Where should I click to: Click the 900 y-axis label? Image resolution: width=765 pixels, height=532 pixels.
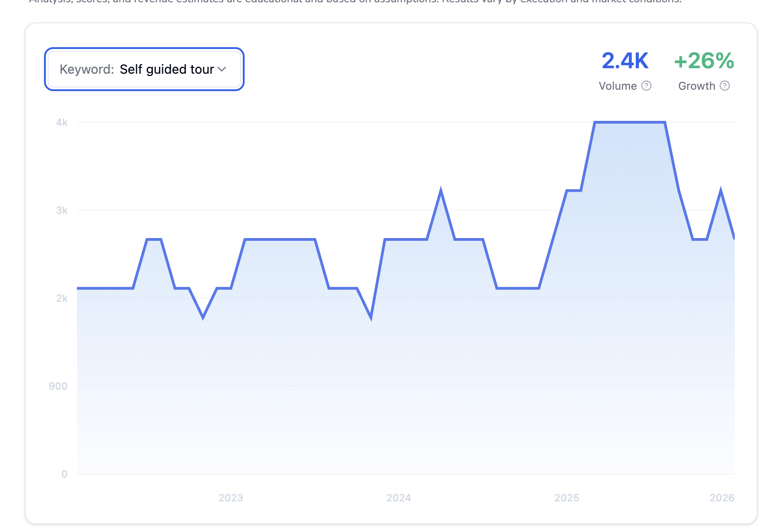click(x=58, y=386)
